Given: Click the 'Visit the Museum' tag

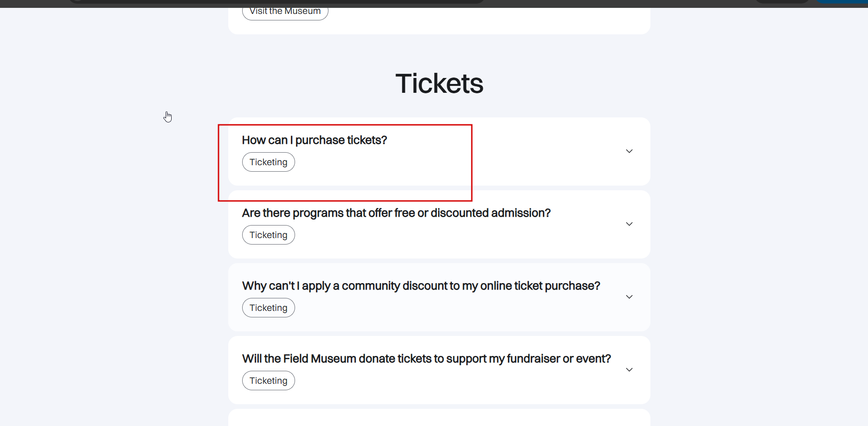Looking at the screenshot, I should click(x=285, y=12).
